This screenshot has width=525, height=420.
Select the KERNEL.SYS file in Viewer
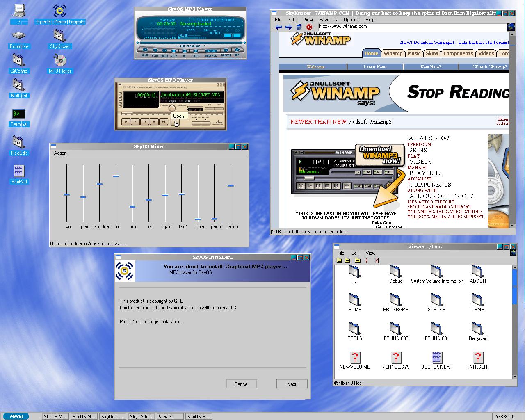pos(396,361)
